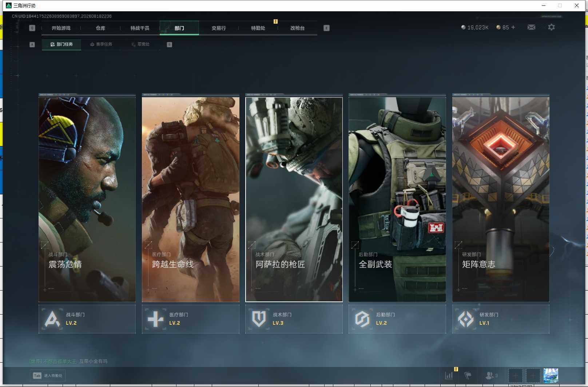Open the settings gear icon

(551, 27)
